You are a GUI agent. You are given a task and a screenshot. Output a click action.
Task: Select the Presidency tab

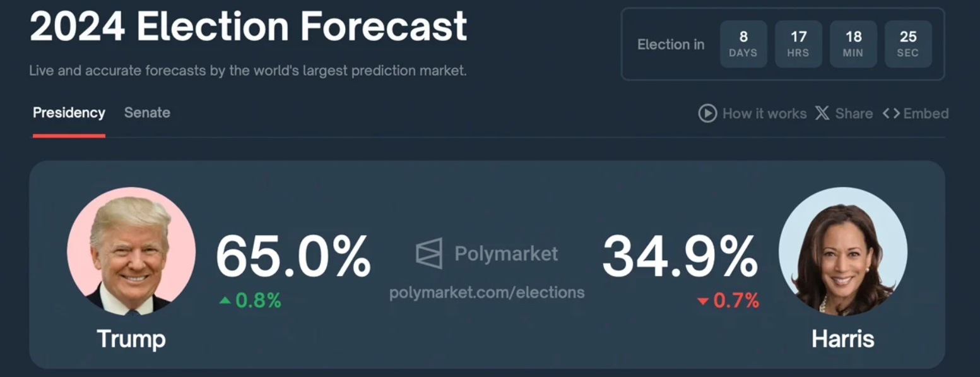click(x=69, y=113)
